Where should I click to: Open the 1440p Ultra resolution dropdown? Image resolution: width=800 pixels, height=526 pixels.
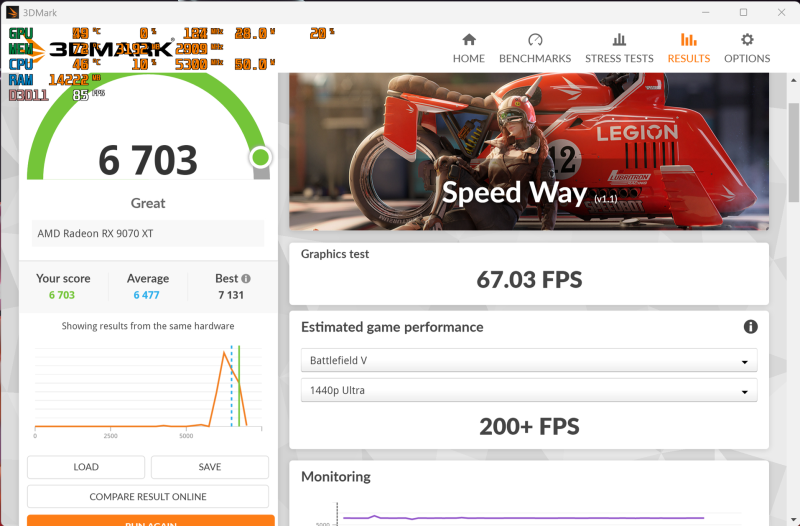click(529, 390)
